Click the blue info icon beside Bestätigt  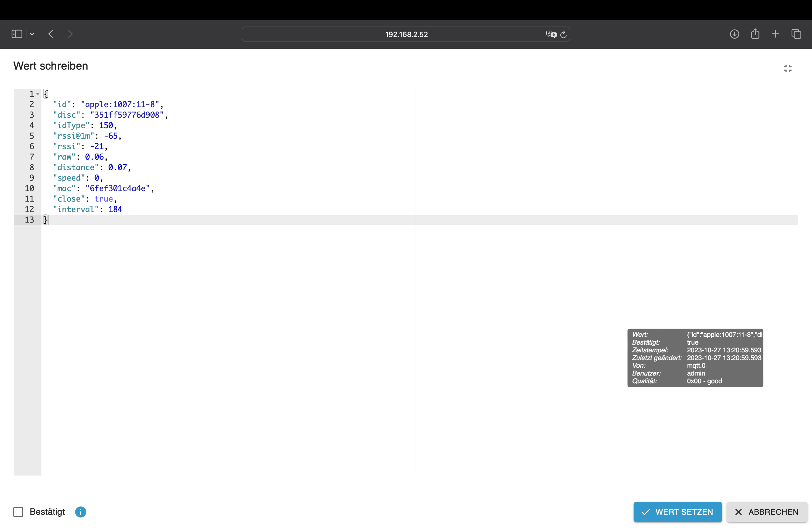click(81, 512)
